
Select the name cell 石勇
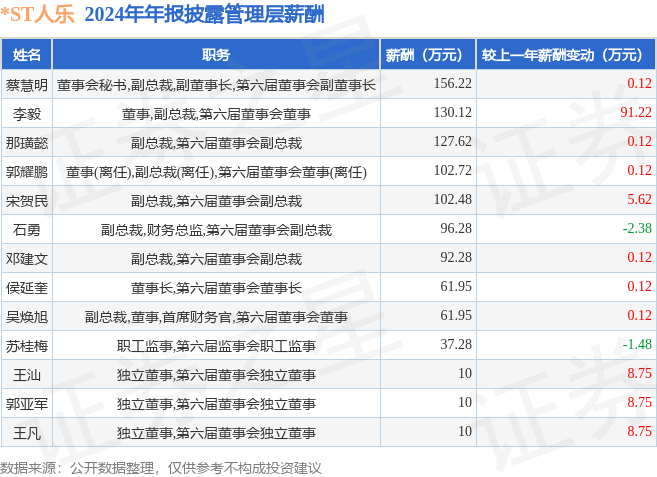pos(27,230)
